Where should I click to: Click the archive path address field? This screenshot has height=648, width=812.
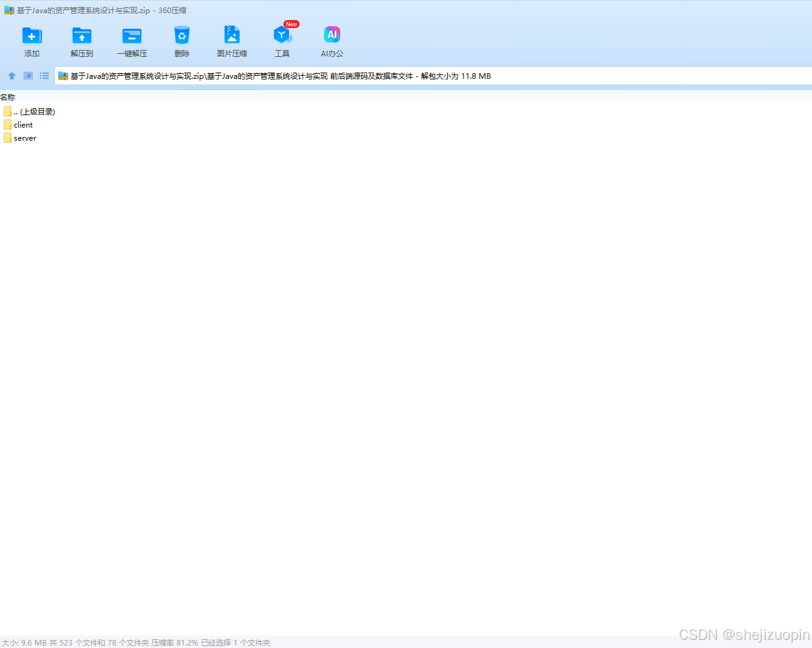pos(434,76)
